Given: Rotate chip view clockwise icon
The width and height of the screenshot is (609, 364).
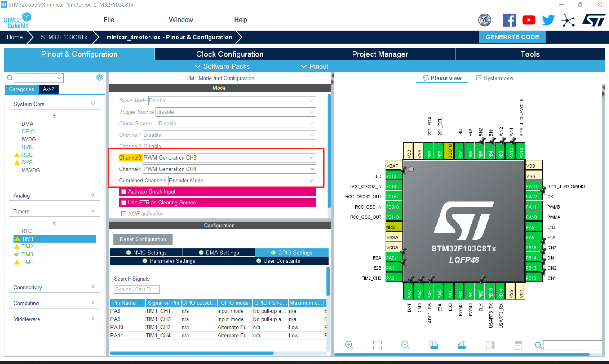Looking at the screenshot, I should click(x=434, y=345).
